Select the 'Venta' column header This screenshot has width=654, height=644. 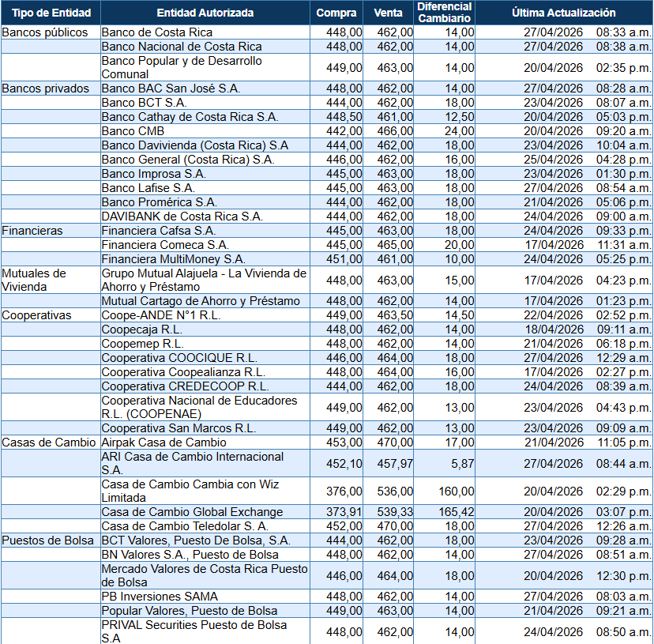tap(389, 13)
